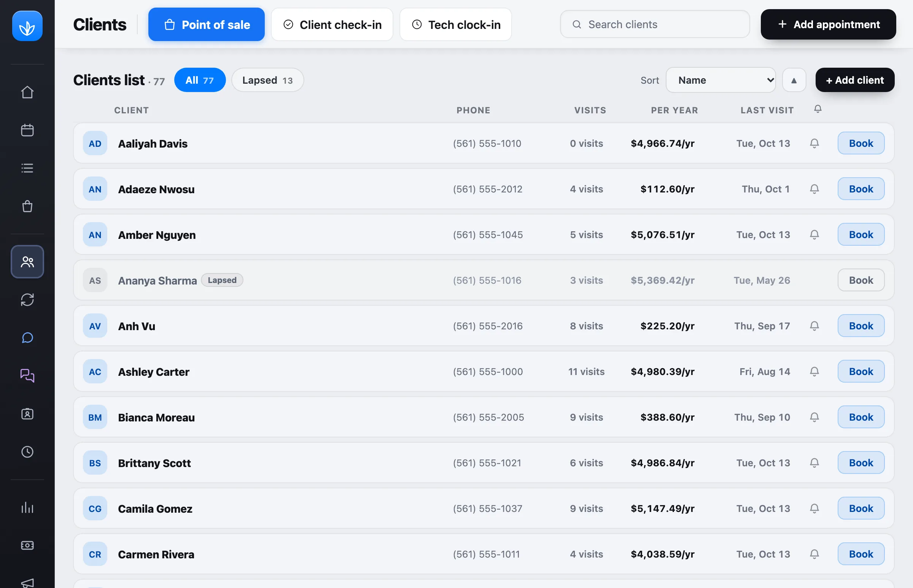
Task: Open the cash banknote icon in sidebar
Action: 27,545
